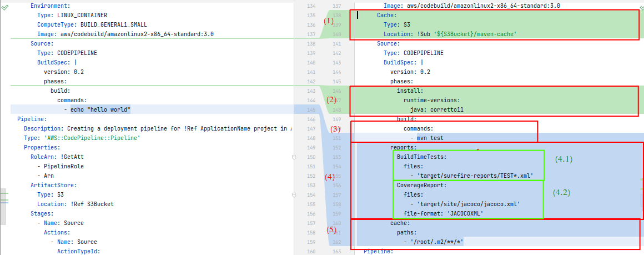Click the green (4.2) annotation label
This screenshot has width=644, height=255.
point(561,193)
